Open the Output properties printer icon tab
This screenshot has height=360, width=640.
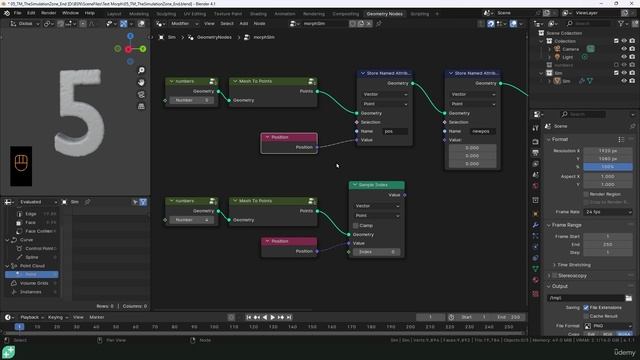point(536,153)
